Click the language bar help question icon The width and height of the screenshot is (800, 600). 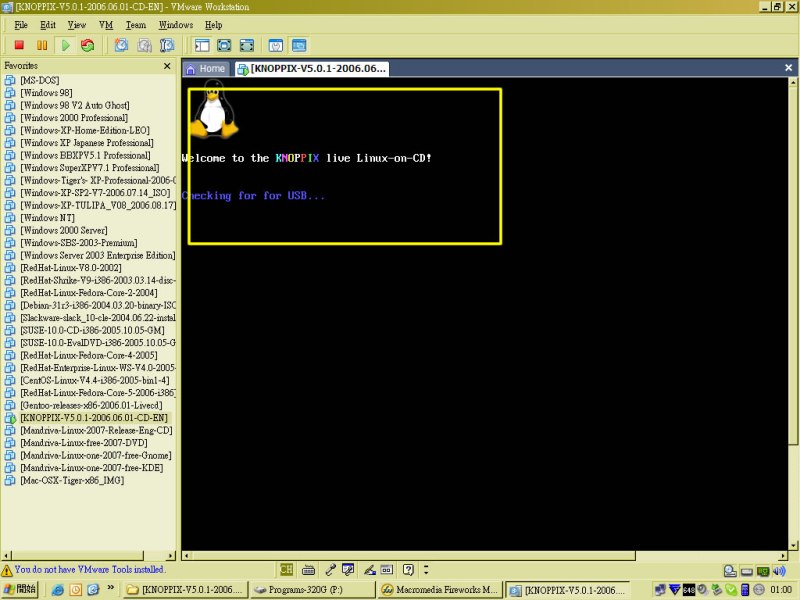[408, 569]
